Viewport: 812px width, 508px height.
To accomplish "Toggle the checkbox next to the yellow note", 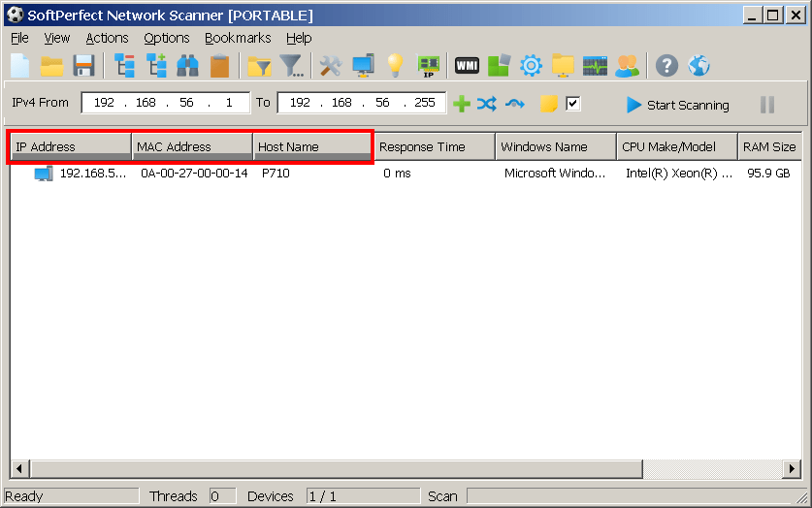I will click(572, 104).
